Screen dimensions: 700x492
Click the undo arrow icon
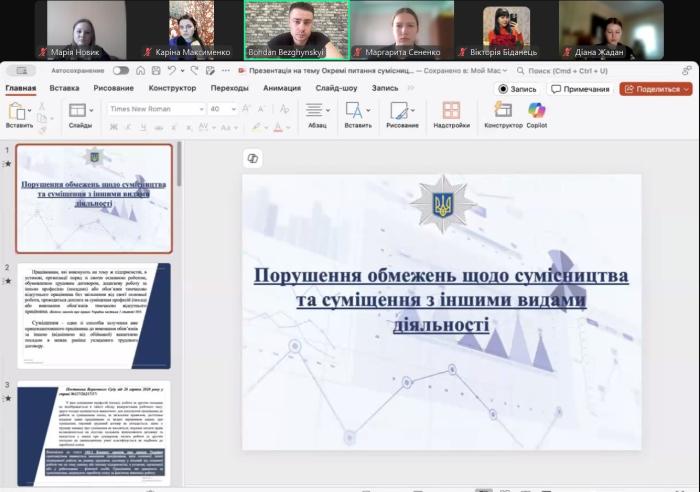click(174, 71)
